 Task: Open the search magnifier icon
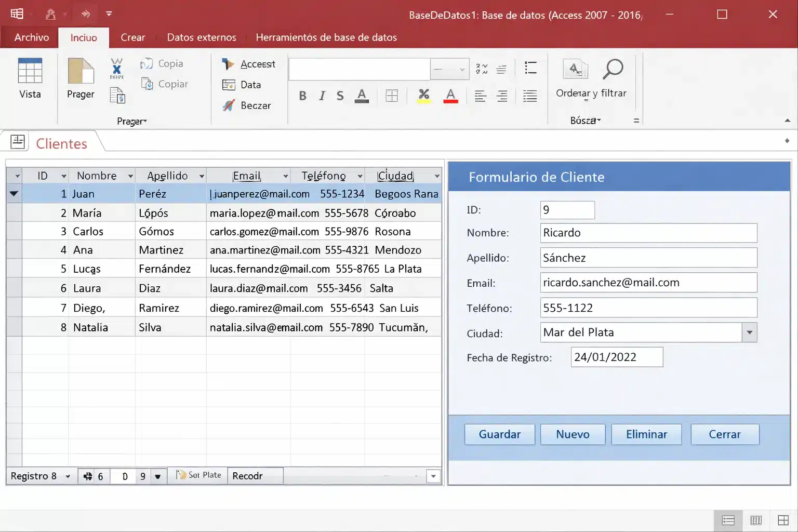613,68
